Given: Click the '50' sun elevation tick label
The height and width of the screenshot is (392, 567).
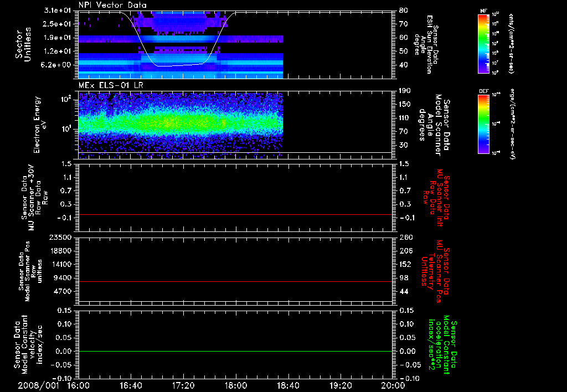Looking at the screenshot, I should (404, 51).
